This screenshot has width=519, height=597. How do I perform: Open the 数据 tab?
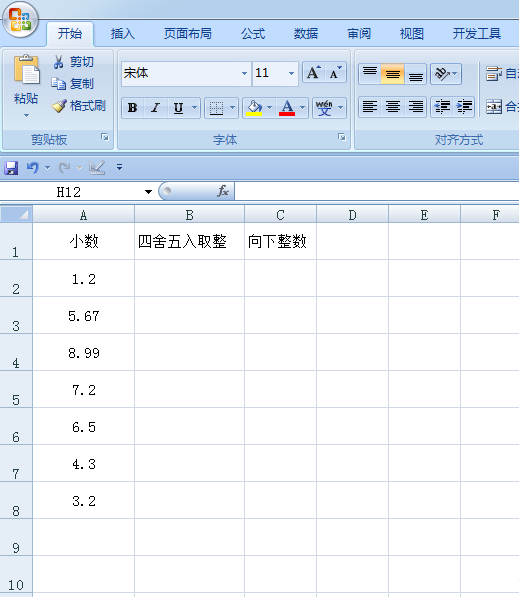(x=306, y=34)
